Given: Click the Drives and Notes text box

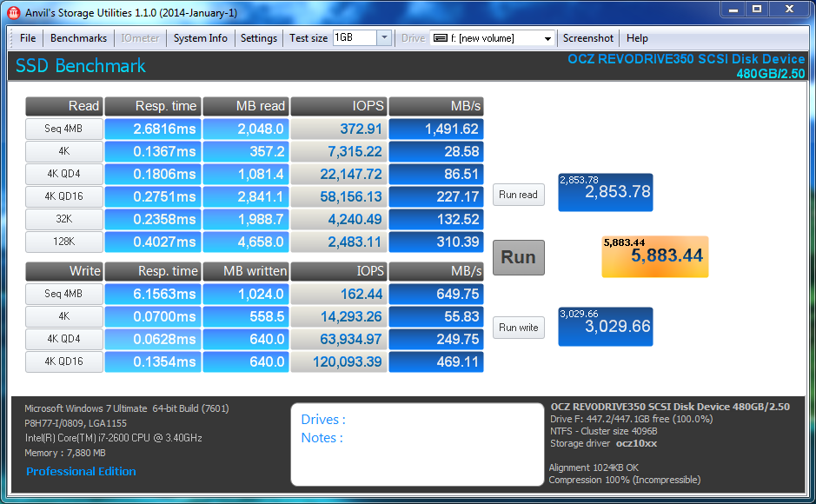Looking at the screenshot, I should point(417,443).
